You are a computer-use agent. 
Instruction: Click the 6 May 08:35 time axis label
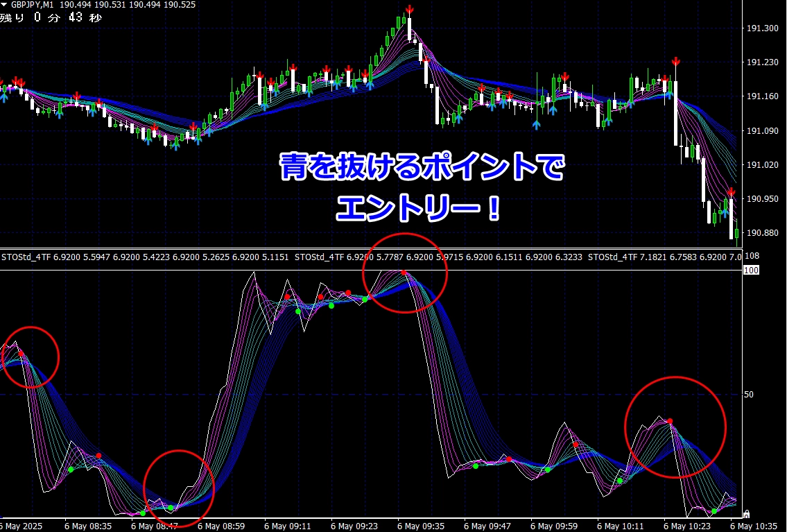87,526
